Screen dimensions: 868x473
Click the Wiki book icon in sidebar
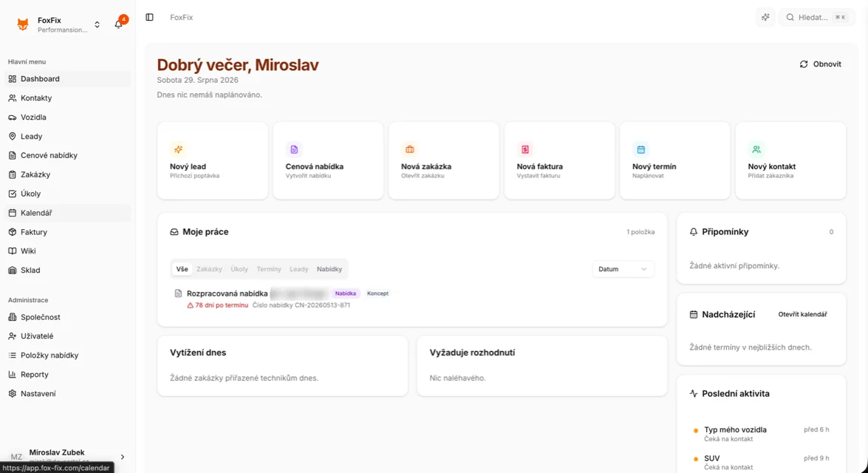point(12,251)
